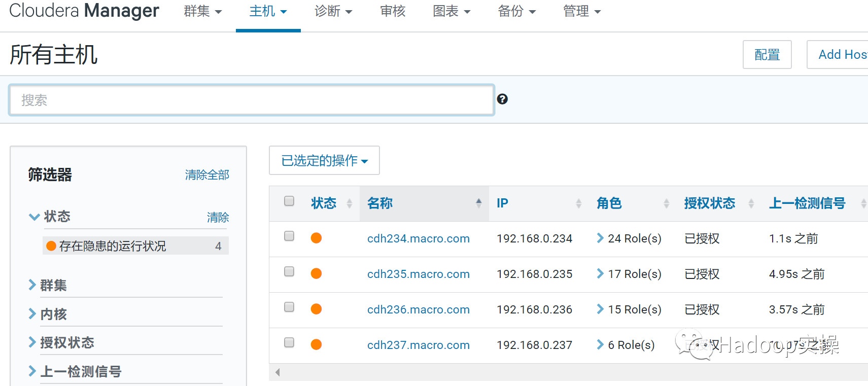Open the 图表 menu
The width and height of the screenshot is (868, 386).
(452, 11)
